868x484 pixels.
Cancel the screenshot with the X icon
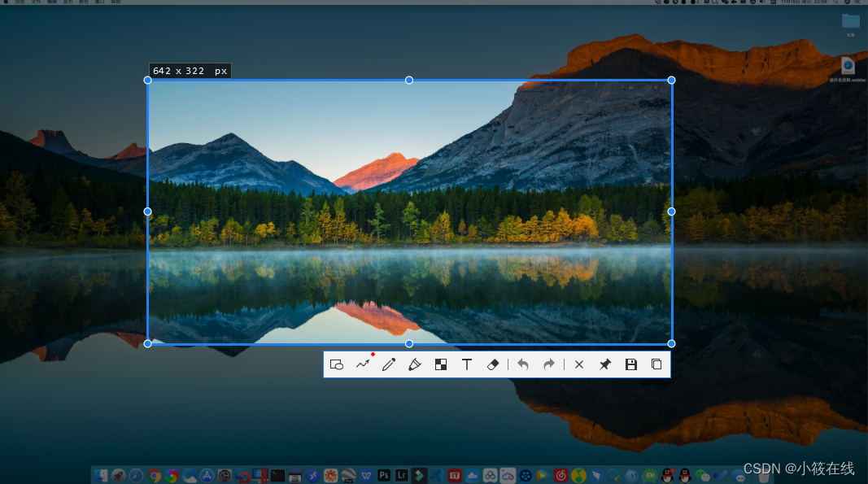(x=579, y=364)
